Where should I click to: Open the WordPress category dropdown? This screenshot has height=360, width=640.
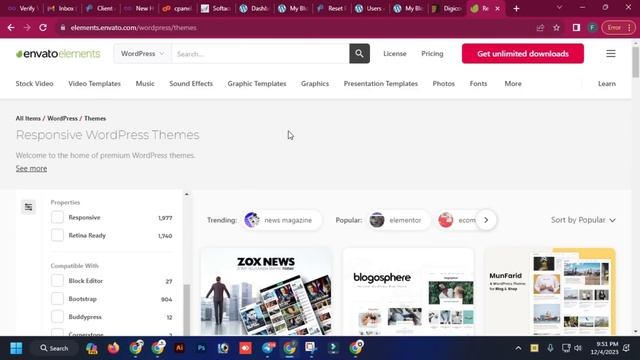[142, 53]
